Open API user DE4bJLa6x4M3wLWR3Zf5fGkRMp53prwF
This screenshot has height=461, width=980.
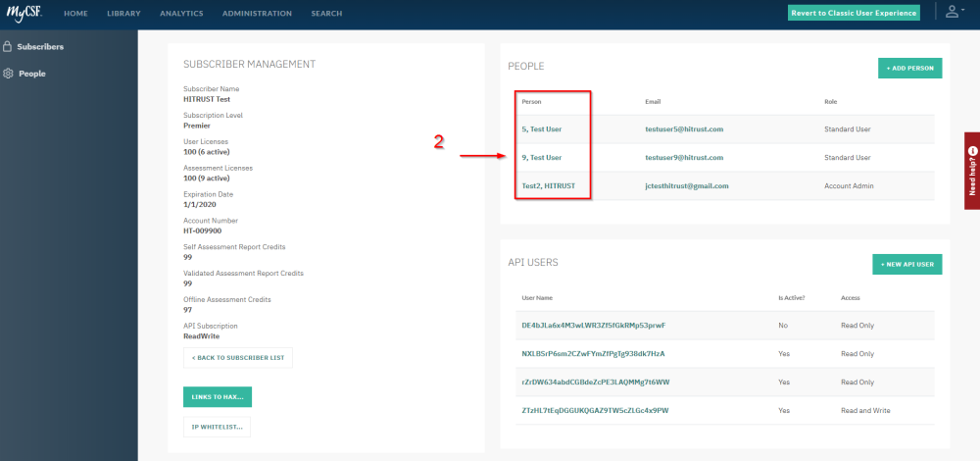[x=594, y=326]
